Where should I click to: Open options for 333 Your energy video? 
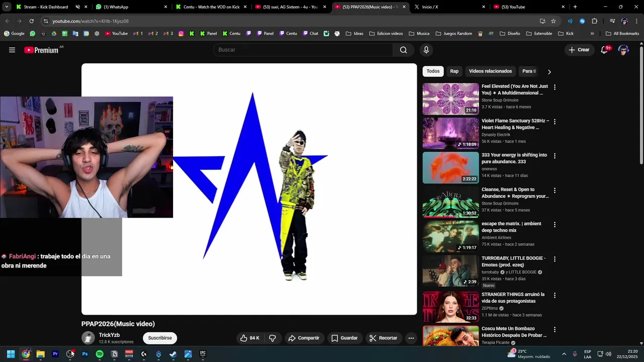[x=554, y=156]
